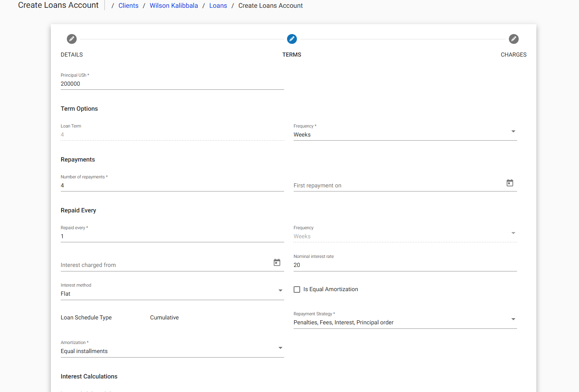Viewport: 579px width, 392px height.
Task: Enable the Is Equal Amortization checkbox
Action: tap(297, 289)
